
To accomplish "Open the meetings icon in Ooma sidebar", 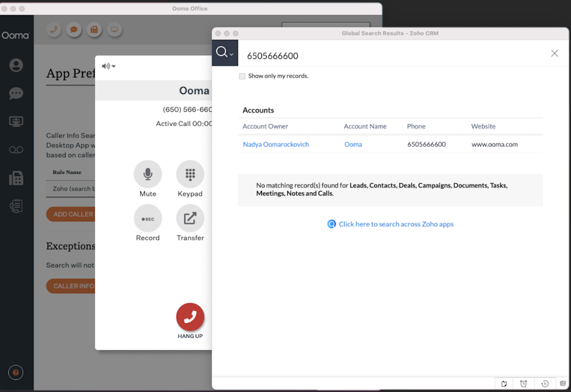I will pos(16,122).
